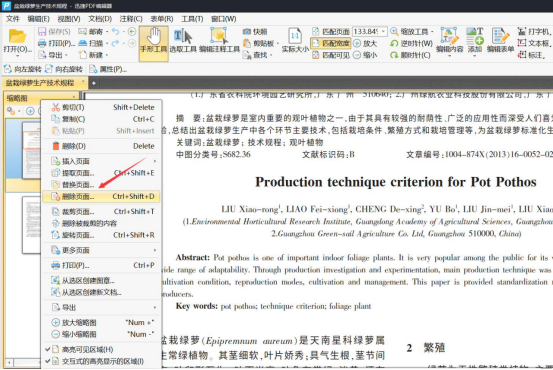Click the redo arrow icon
Image resolution: width=553 pixels, height=370 pixels.
click(115, 43)
